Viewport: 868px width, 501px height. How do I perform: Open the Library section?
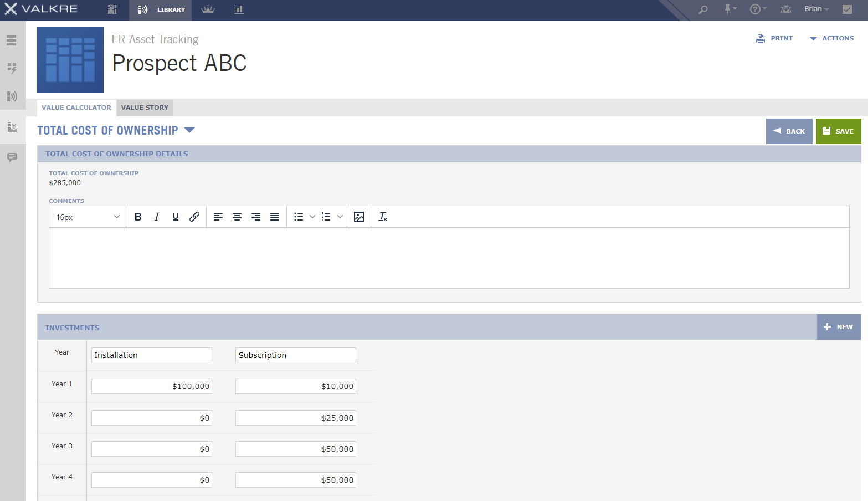pos(161,10)
